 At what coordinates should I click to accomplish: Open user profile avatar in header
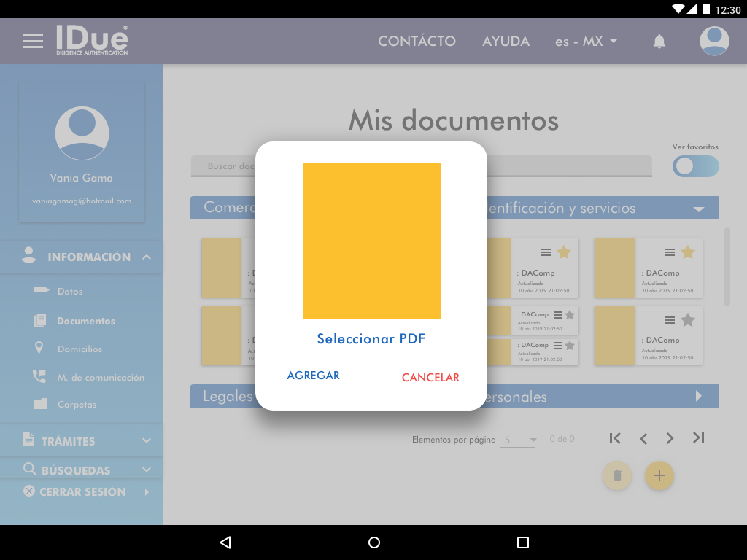714,41
